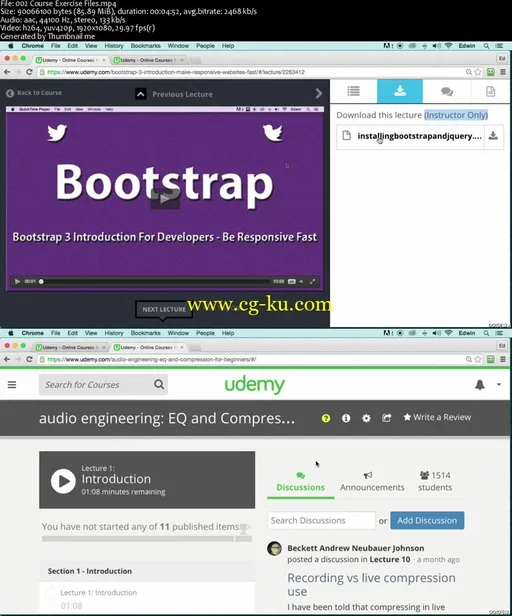This screenshot has height=616, width=512.
Task: Click Write a Review
Action: pyautogui.click(x=437, y=417)
